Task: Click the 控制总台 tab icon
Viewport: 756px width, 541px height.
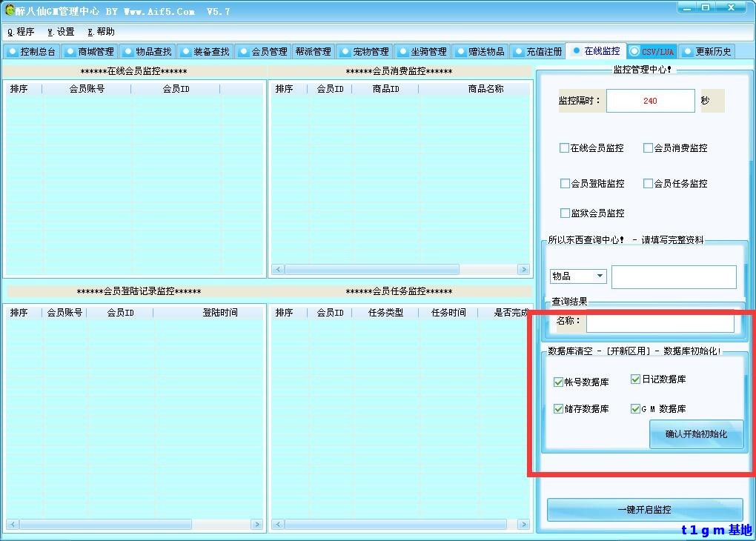Action: [x=13, y=51]
